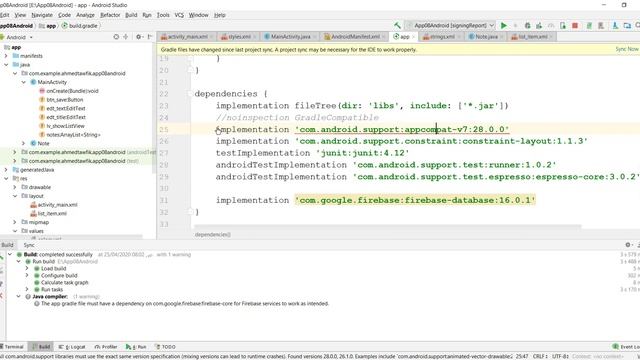This screenshot has height=360, width=640.
Task: Open the Profiler tool window
Action: point(106,347)
